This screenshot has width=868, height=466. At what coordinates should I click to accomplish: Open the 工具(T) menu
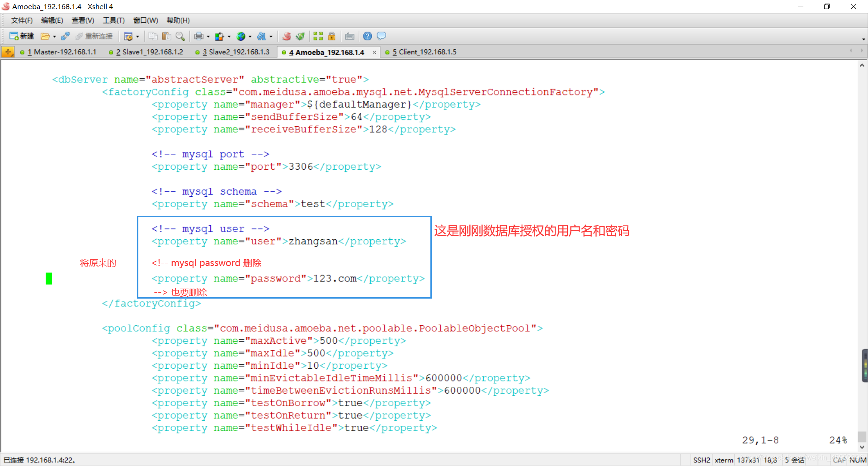click(113, 20)
